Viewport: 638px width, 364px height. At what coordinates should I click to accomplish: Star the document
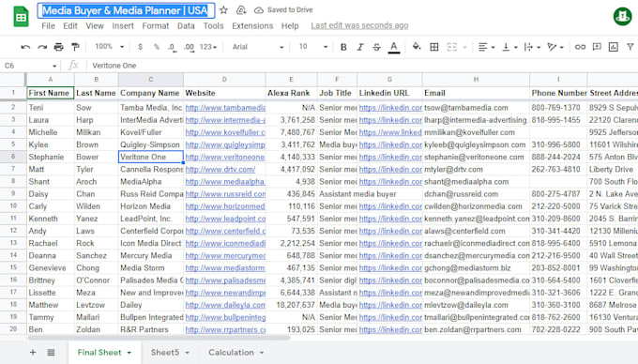click(x=224, y=10)
